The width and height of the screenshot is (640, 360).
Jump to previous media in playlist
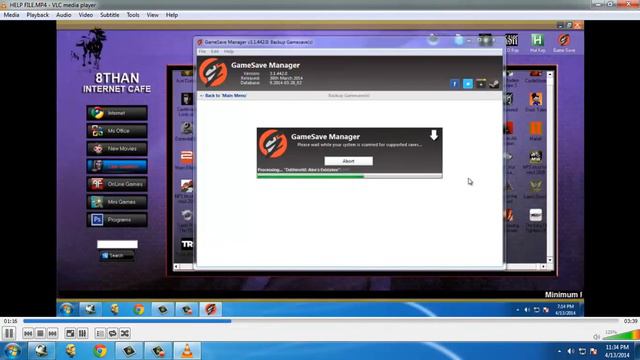[x=28, y=333]
